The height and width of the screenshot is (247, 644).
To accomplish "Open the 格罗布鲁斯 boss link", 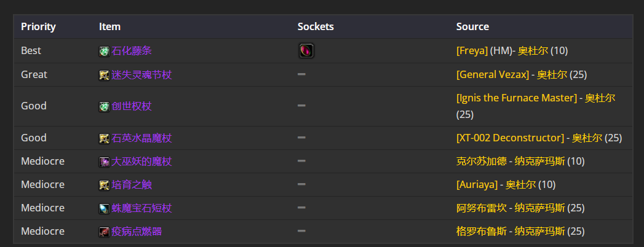I will click(482, 232).
